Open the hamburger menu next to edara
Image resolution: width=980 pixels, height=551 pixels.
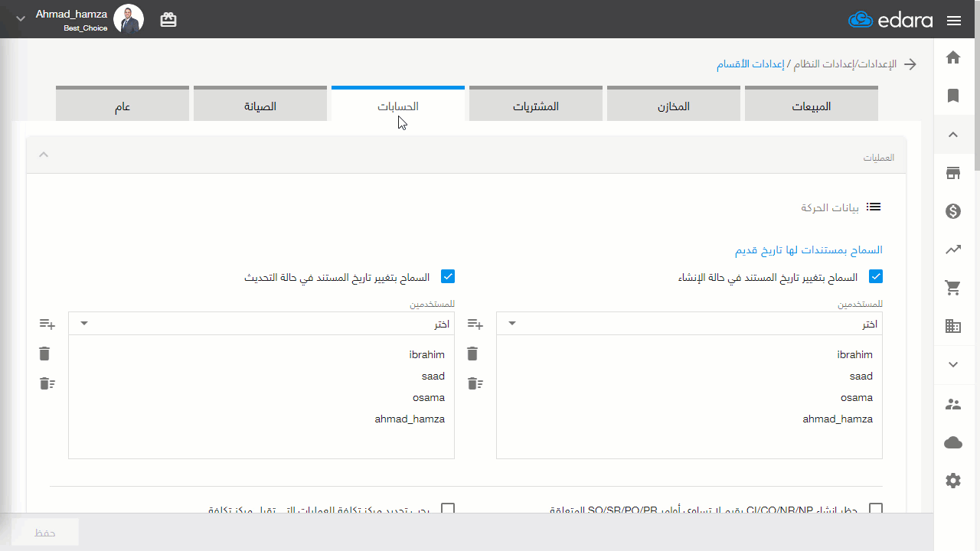954,21
